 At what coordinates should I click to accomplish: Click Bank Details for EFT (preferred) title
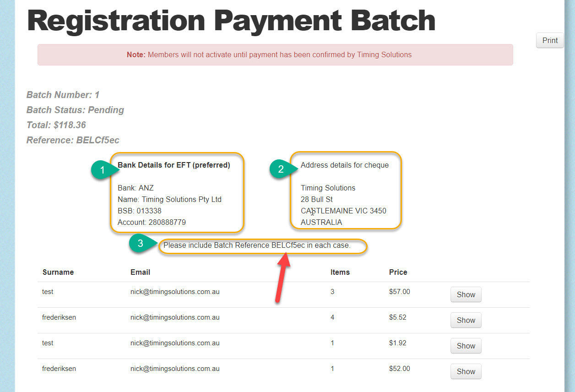click(x=174, y=165)
